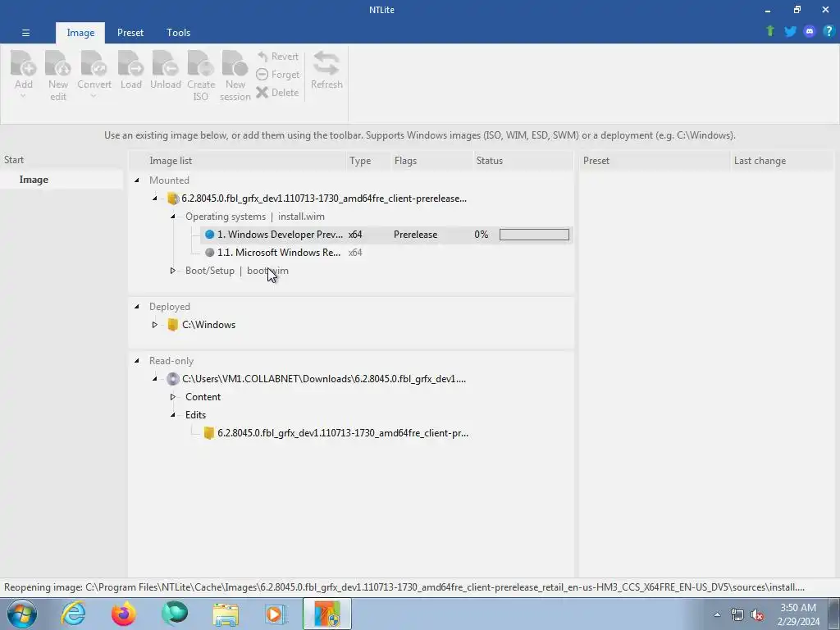Open Firefox from the taskbar

(x=123, y=614)
